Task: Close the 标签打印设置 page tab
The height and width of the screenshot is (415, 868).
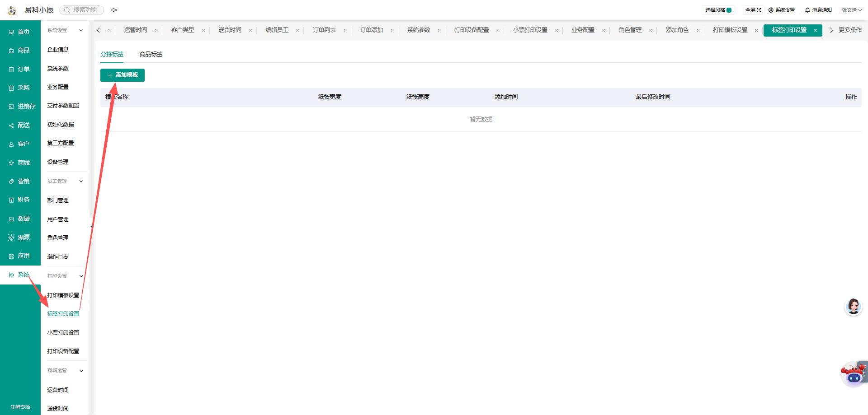Action: tap(816, 30)
